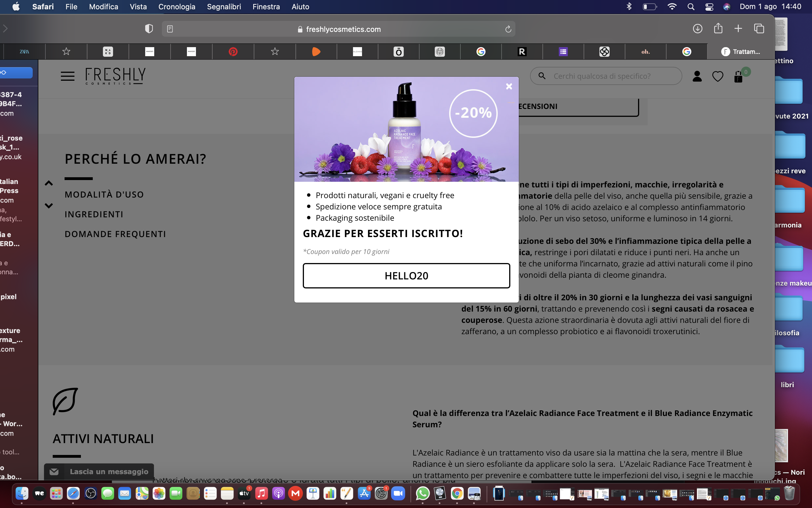Click the up chevron beside section list
The image size is (812, 508).
(49, 183)
